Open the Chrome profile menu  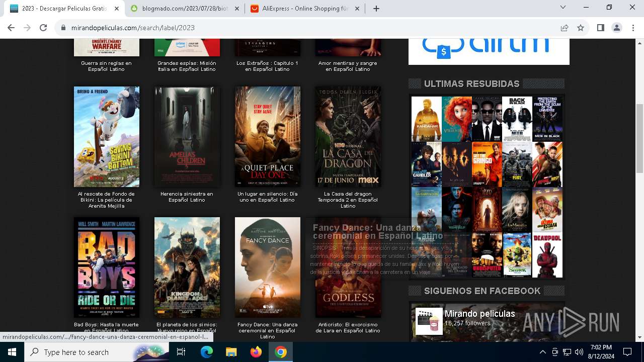(616, 28)
